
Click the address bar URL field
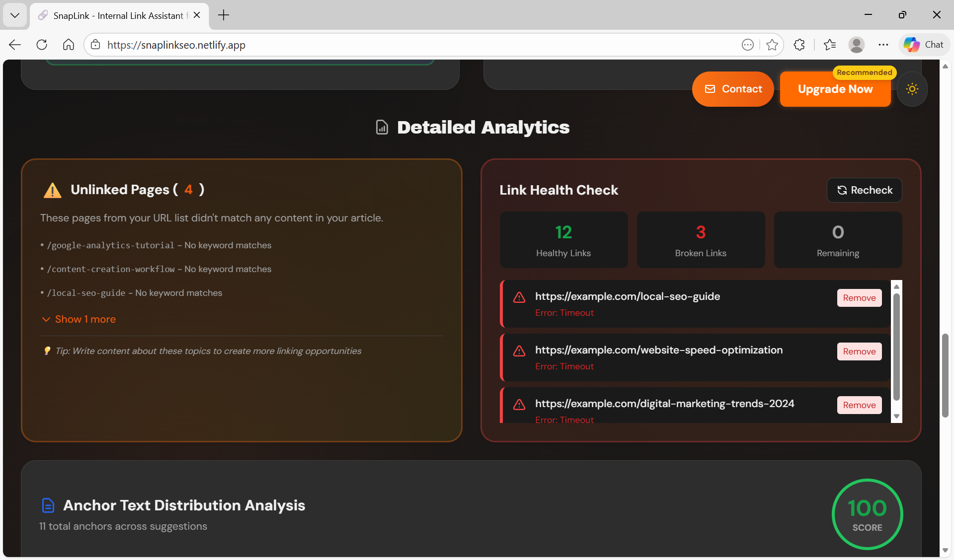tap(417, 45)
